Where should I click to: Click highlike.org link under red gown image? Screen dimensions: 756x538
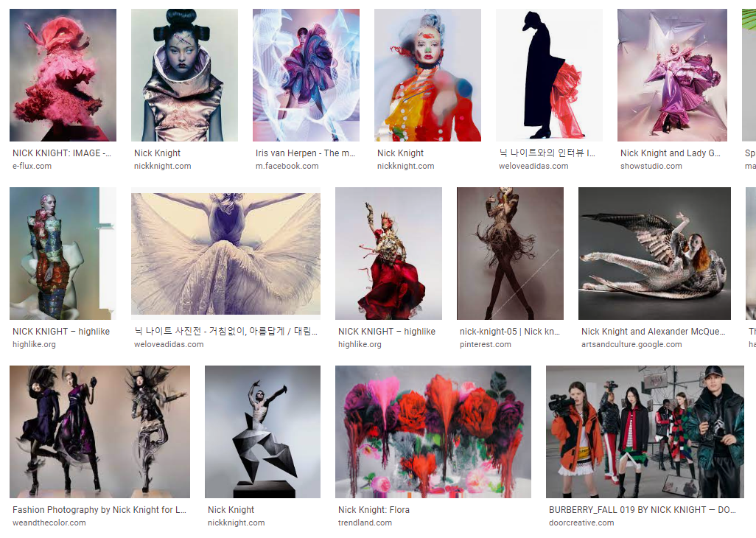(360, 344)
